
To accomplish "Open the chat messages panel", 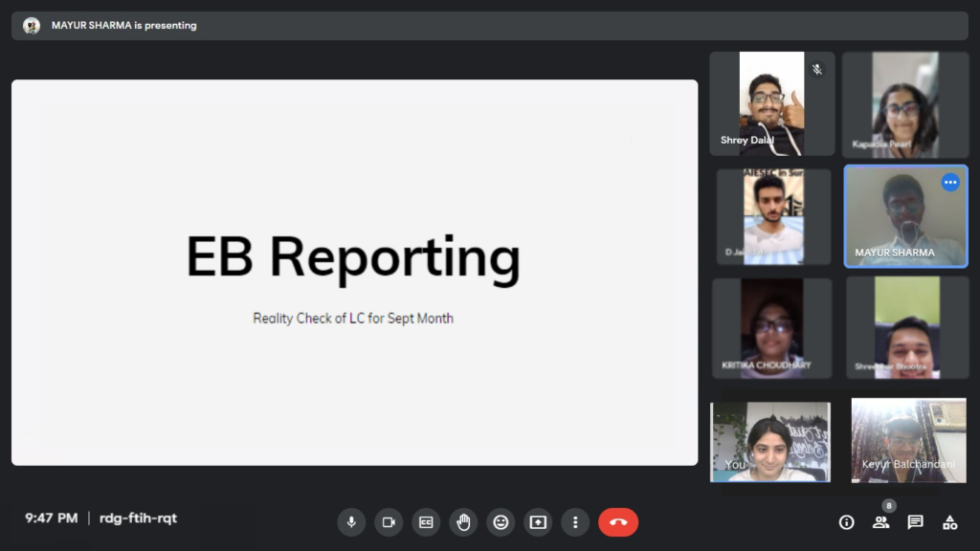I will [915, 522].
